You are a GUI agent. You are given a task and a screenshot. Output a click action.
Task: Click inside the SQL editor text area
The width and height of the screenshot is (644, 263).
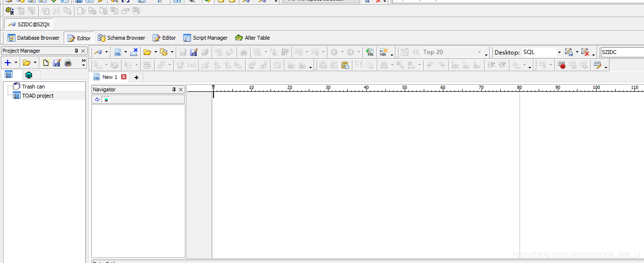pyautogui.click(x=428, y=175)
